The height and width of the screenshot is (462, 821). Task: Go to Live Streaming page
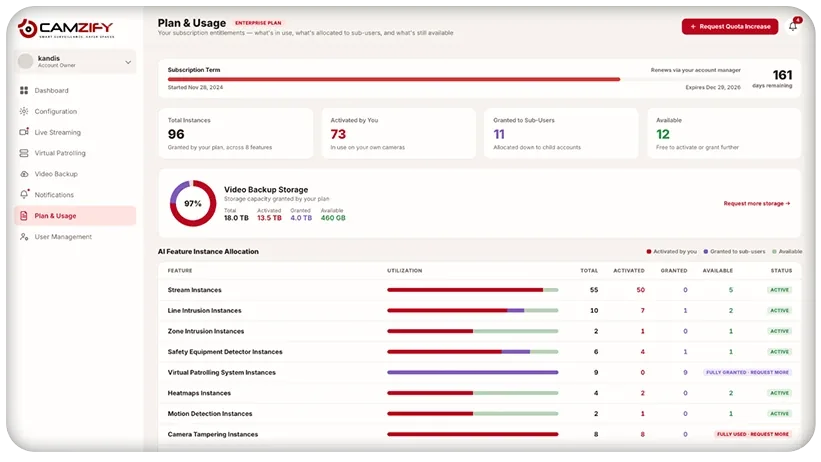[75, 132]
